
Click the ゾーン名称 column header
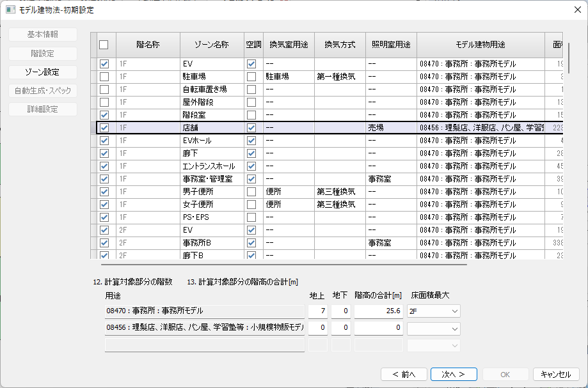pyautogui.click(x=211, y=45)
